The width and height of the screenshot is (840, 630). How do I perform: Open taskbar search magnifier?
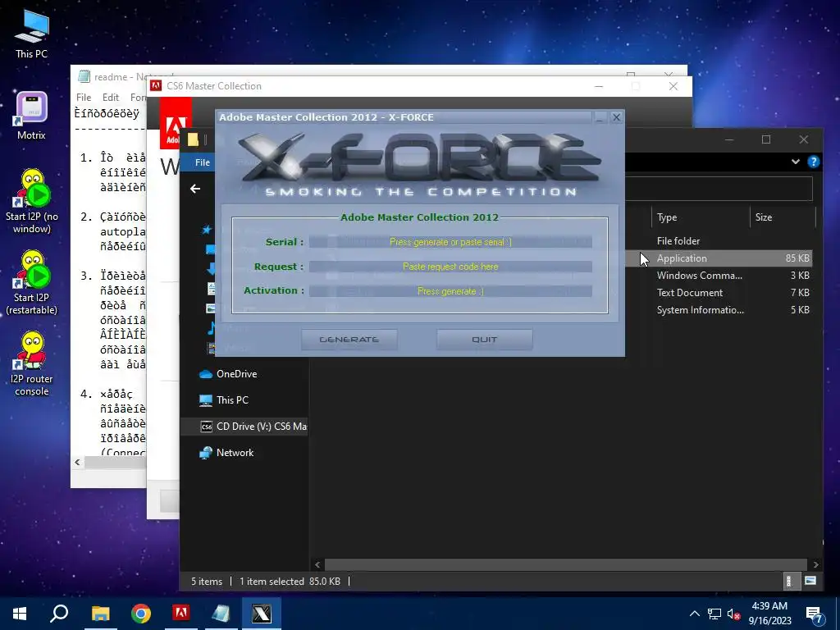(59, 614)
